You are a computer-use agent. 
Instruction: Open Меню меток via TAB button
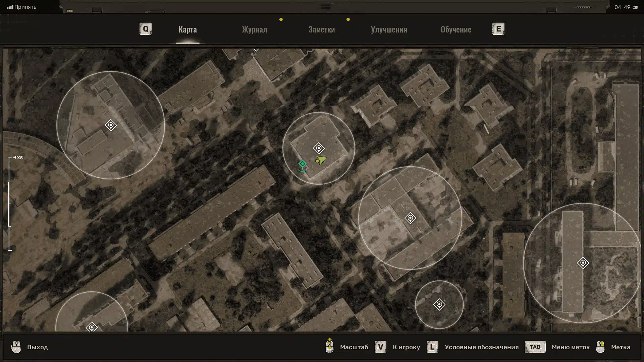tap(535, 347)
